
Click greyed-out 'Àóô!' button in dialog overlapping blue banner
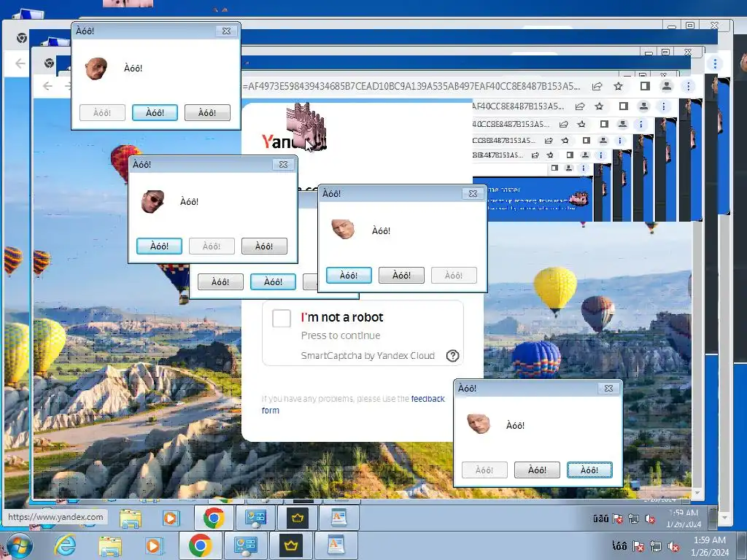(x=454, y=275)
